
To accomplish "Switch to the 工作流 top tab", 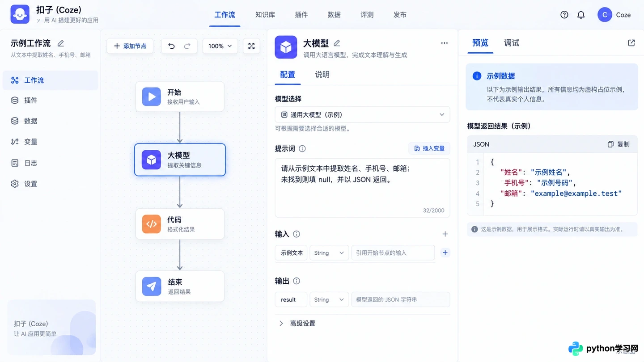I will pyautogui.click(x=225, y=15).
